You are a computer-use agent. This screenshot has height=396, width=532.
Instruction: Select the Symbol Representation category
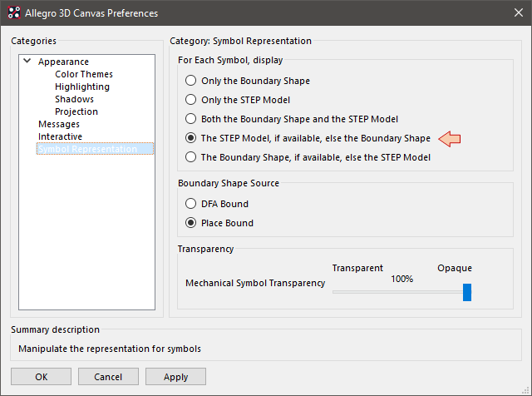[95, 149]
